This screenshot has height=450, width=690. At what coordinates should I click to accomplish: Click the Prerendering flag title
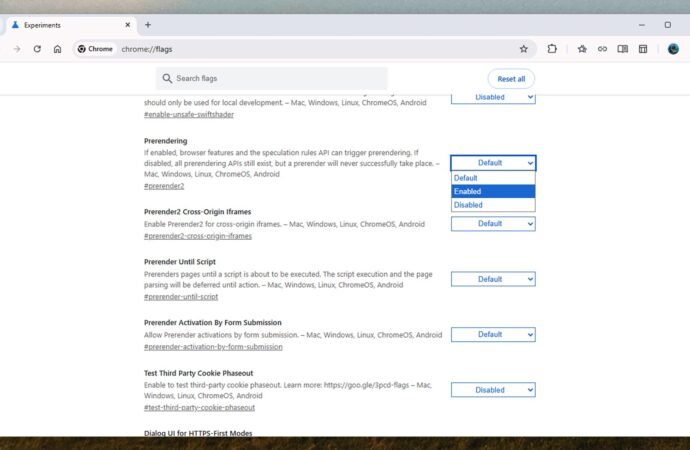click(165, 141)
